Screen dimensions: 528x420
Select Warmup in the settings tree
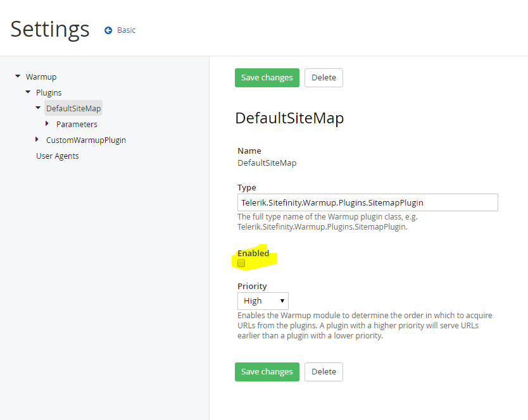point(41,77)
